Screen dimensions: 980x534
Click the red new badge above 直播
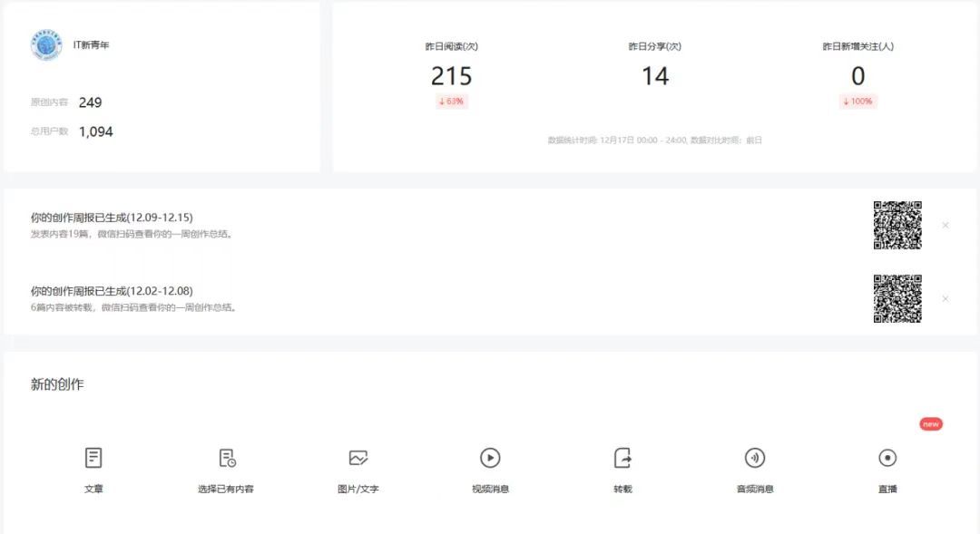pyautogui.click(x=930, y=423)
